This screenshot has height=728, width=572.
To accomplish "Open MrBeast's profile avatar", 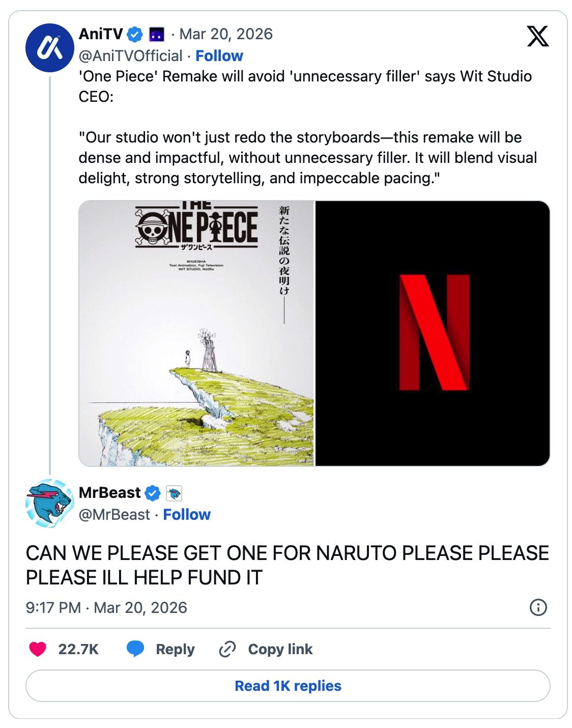I will pyautogui.click(x=50, y=503).
